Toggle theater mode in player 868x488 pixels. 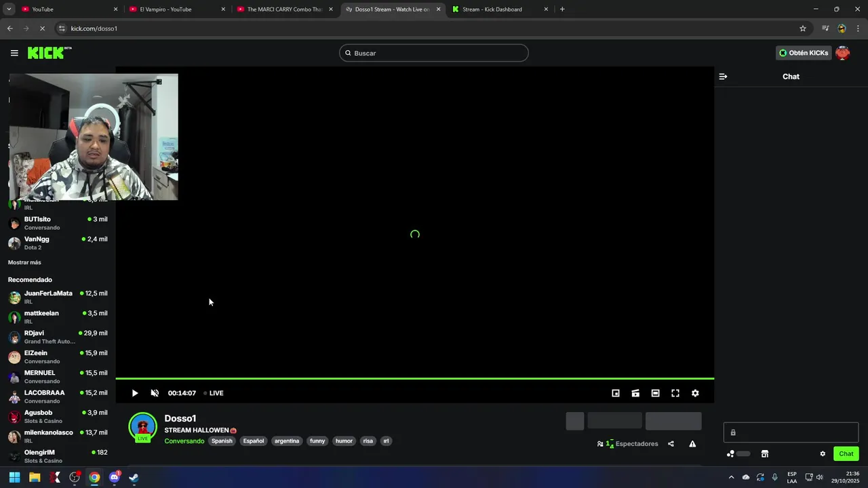655,393
